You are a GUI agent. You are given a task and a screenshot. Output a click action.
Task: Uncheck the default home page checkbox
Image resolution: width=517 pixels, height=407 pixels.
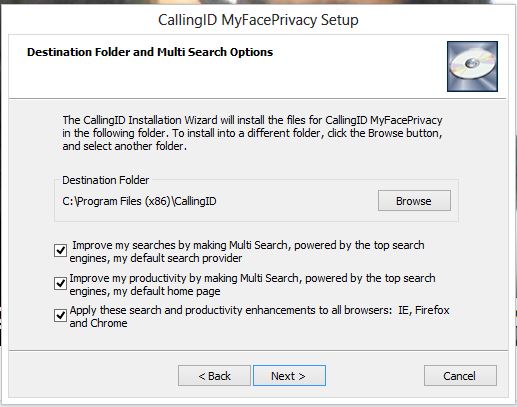click(60, 284)
